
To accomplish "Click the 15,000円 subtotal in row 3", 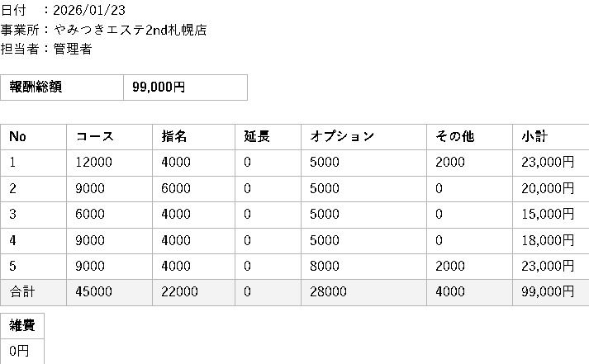I will click(547, 215).
